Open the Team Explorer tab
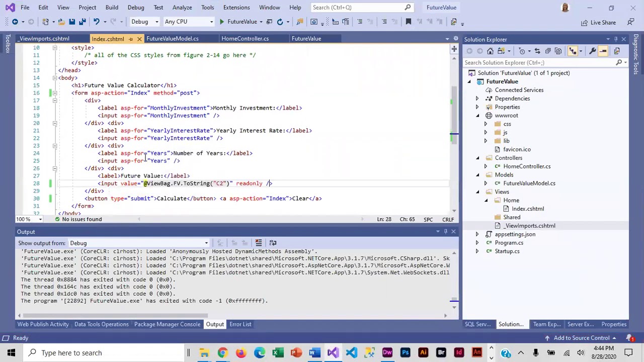Screen dimensions: 644x362 (547, 324)
